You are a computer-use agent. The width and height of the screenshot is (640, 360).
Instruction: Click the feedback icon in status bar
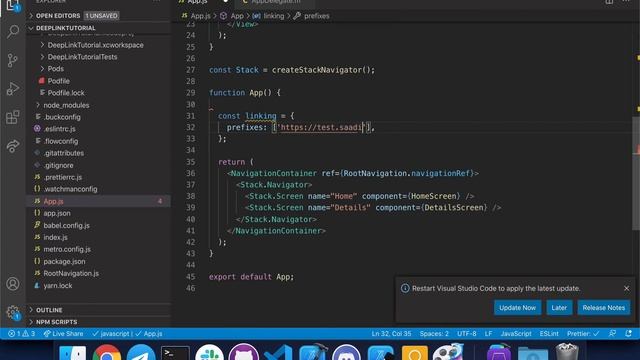click(612, 333)
